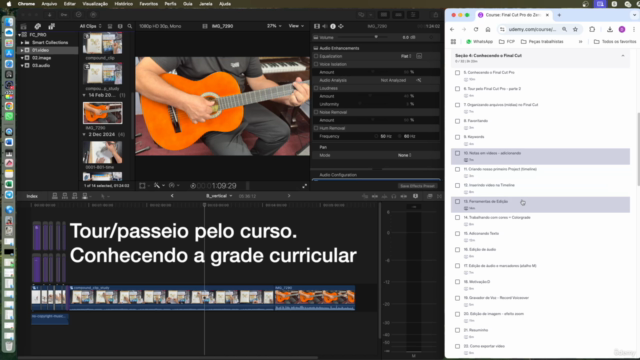Image resolution: width=640 pixels, height=360 pixels.
Task: Open the Info inspector icon
Action: point(333,26)
